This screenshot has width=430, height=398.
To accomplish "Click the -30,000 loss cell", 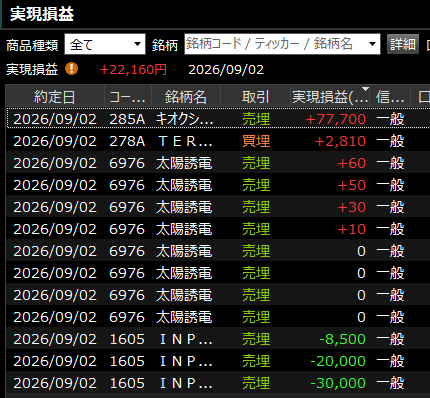I will click(338, 383).
